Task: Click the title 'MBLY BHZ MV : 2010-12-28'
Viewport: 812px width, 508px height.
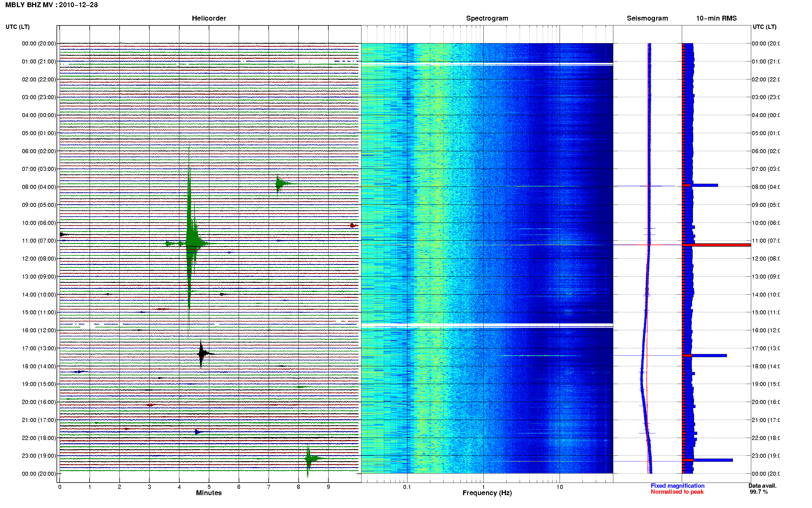Action: (x=51, y=5)
